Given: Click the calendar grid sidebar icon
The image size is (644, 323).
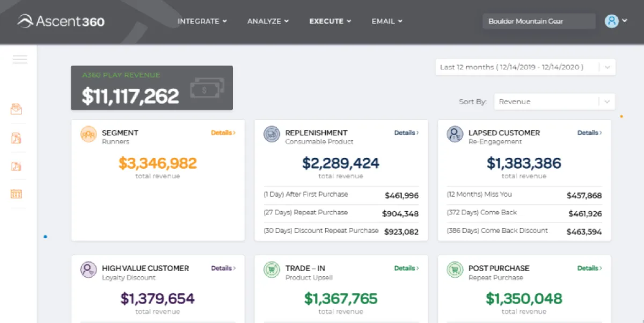Looking at the screenshot, I should click(17, 194).
